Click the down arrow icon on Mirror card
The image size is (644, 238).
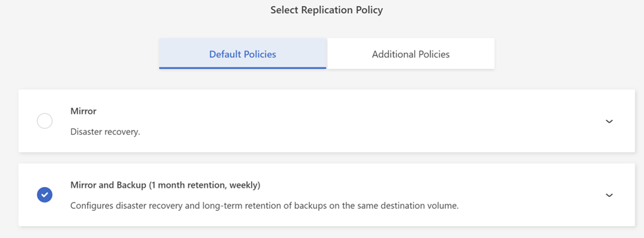610,121
